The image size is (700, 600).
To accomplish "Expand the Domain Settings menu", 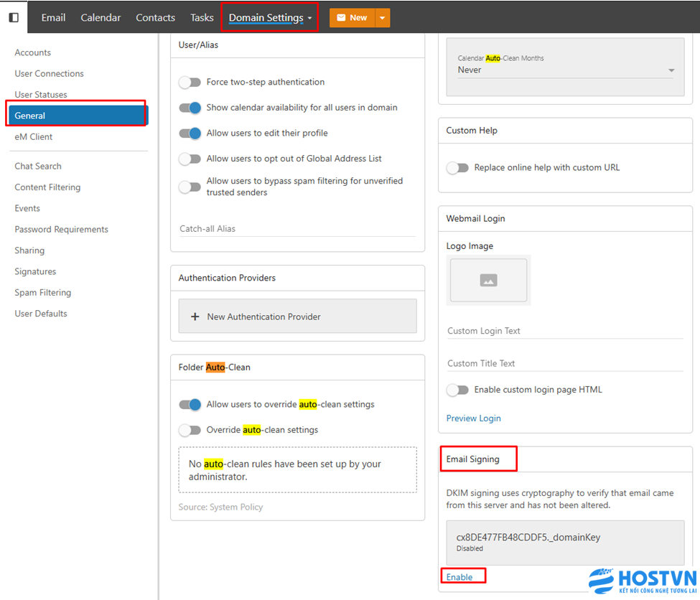I will pos(270,18).
